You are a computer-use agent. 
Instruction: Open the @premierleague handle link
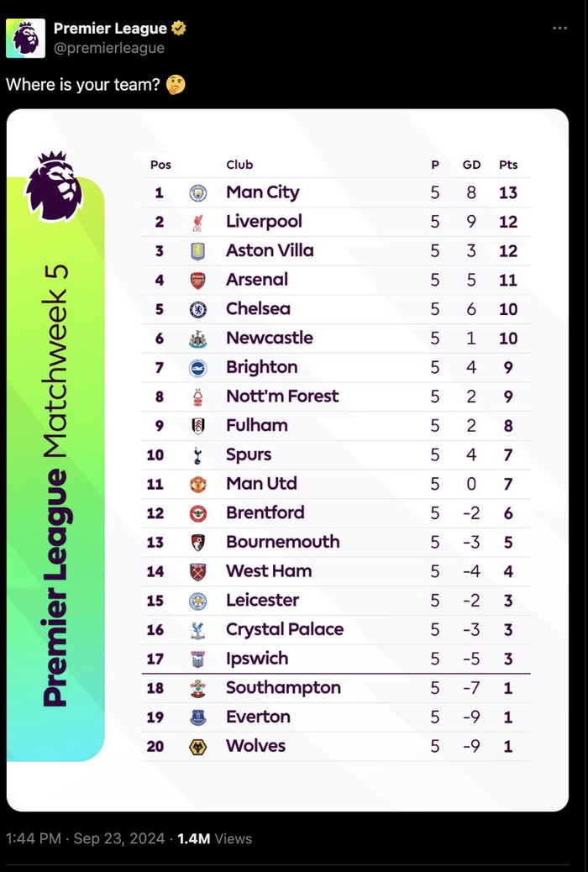[109, 48]
